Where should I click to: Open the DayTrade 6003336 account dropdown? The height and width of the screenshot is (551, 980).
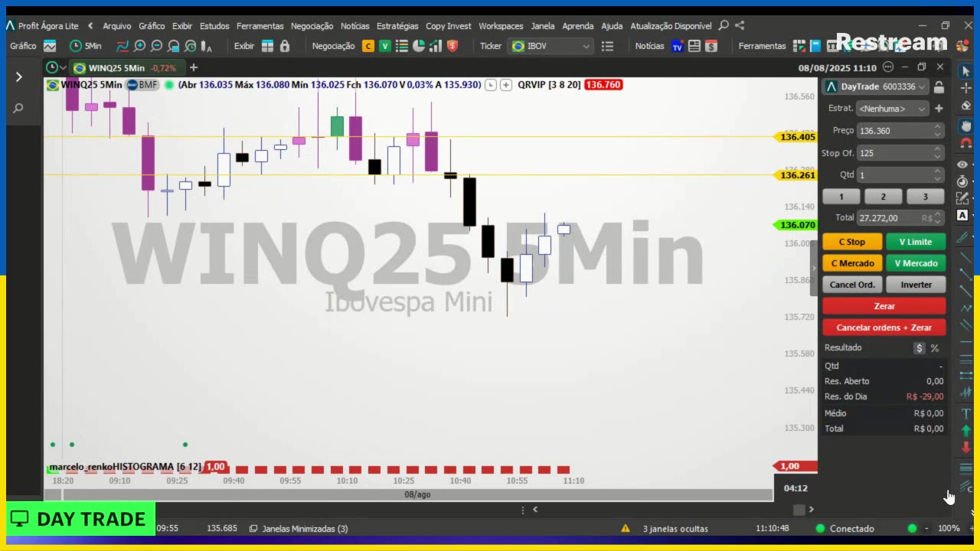[x=876, y=87]
